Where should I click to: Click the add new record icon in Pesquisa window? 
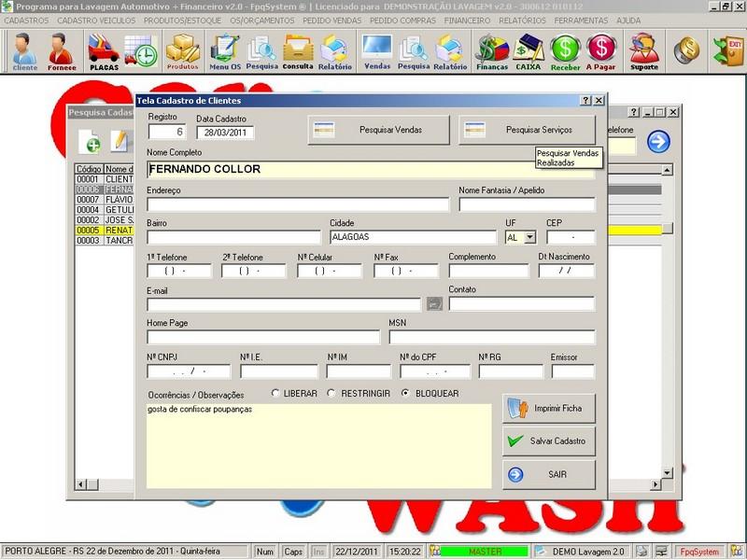point(90,141)
